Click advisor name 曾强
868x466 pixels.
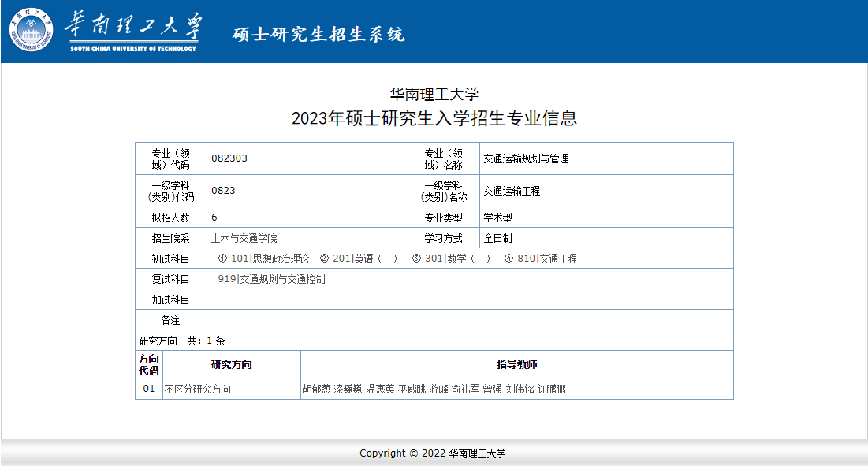click(x=492, y=389)
